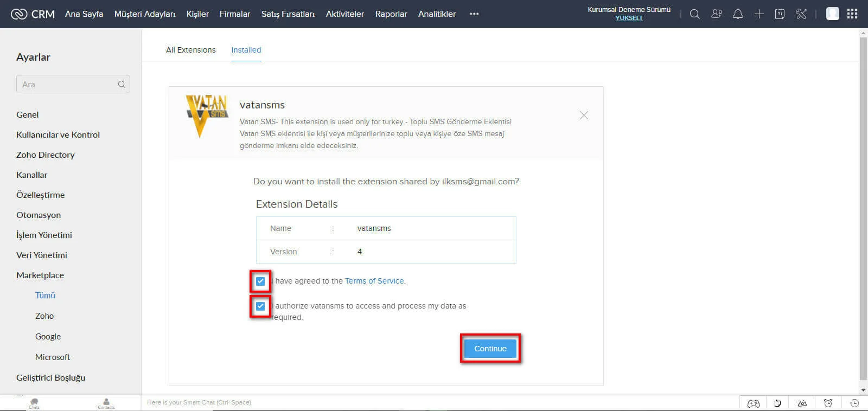Image resolution: width=868 pixels, height=411 pixels.
Task: Click the sticky note icon in the bottom bar
Action: 777,403
